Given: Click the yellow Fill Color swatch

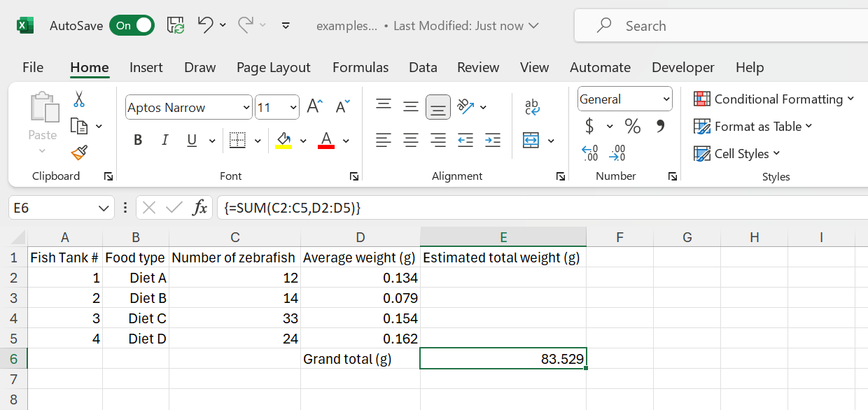Looking at the screenshot, I should pos(283,141).
